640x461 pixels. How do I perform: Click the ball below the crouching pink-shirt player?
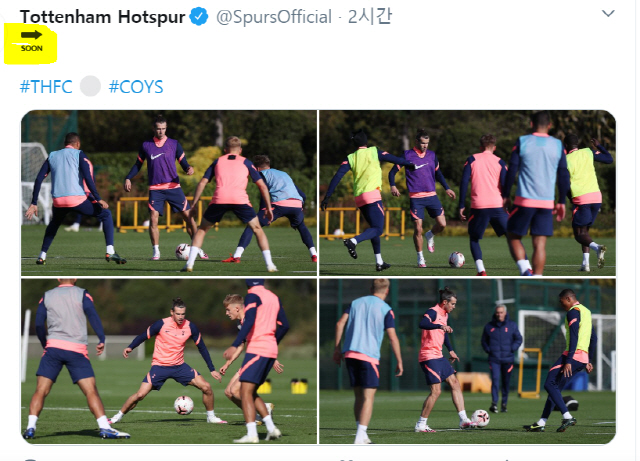[184, 405]
